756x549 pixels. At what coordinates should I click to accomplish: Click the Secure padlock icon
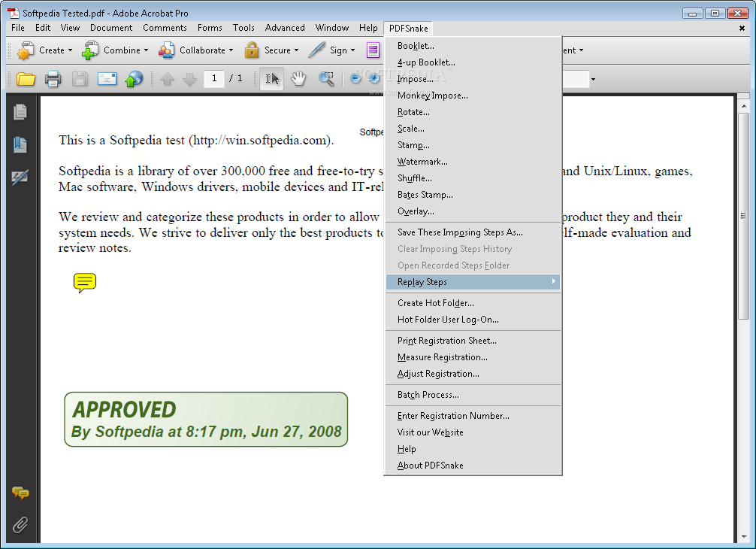click(252, 50)
